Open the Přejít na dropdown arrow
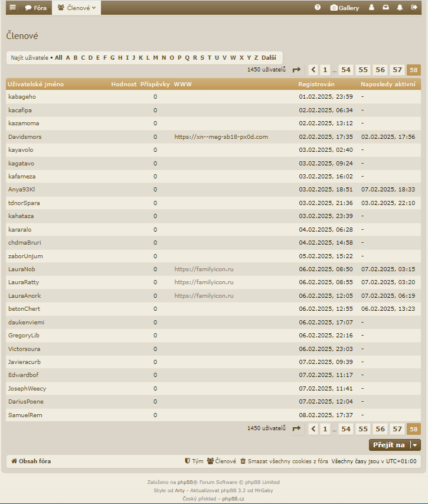The image size is (428, 504). pyautogui.click(x=415, y=445)
